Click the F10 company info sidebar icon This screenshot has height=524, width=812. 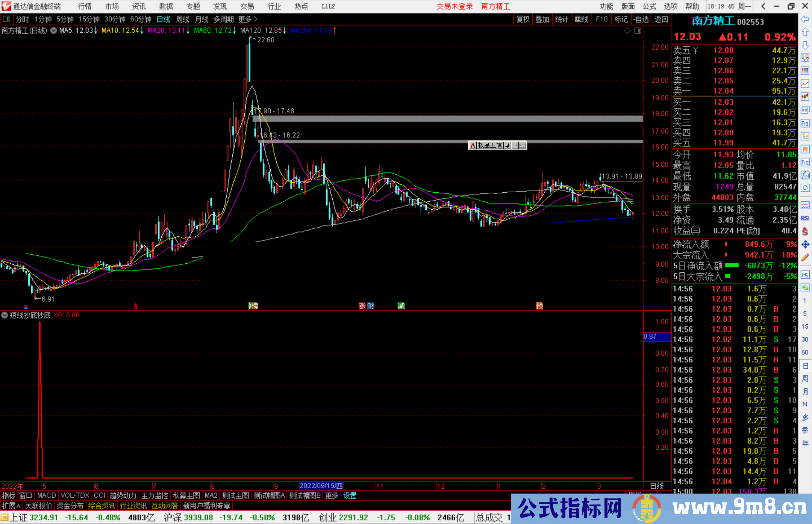point(805,123)
